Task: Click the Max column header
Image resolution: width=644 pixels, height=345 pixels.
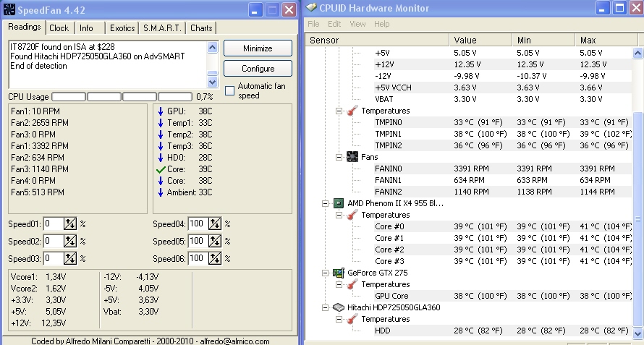Action: (x=606, y=40)
